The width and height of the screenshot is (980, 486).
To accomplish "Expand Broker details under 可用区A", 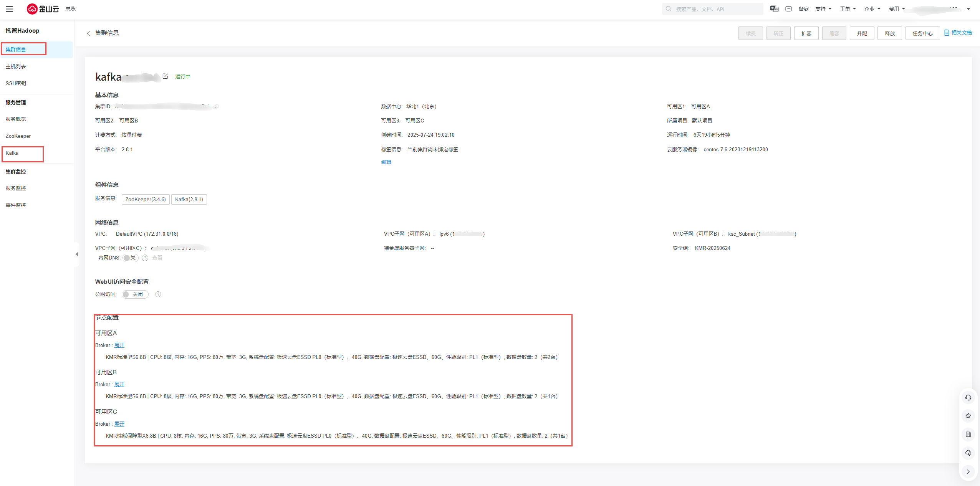I will coord(119,345).
